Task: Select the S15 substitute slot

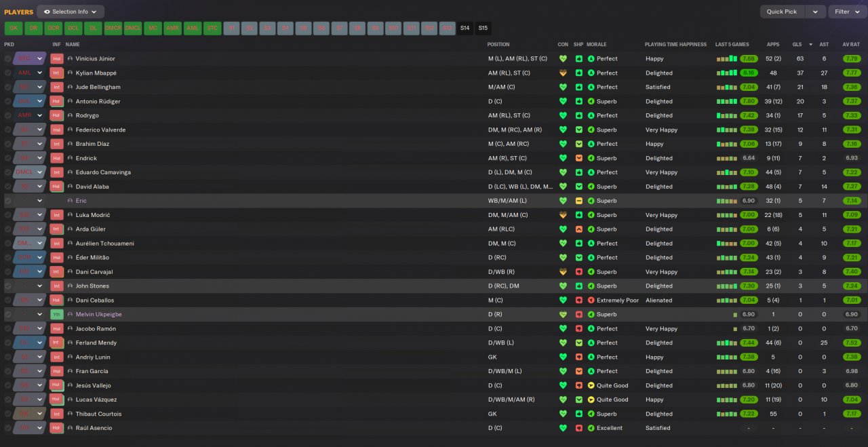Action: (x=483, y=28)
